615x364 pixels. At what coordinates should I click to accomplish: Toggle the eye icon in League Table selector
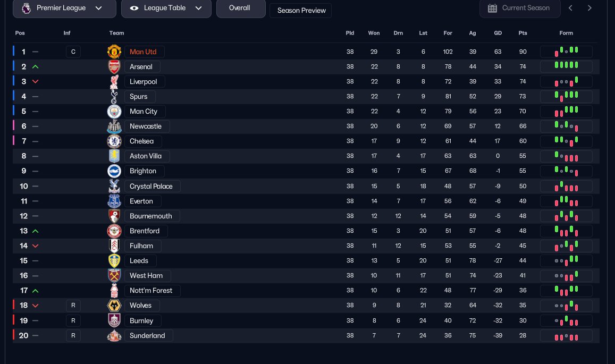point(134,9)
